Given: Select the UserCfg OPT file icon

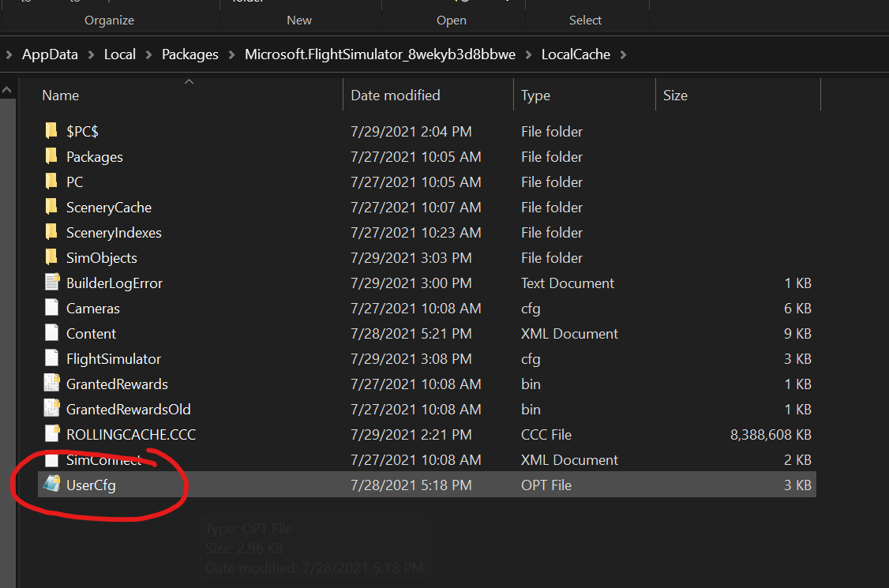Looking at the screenshot, I should pyautogui.click(x=52, y=485).
